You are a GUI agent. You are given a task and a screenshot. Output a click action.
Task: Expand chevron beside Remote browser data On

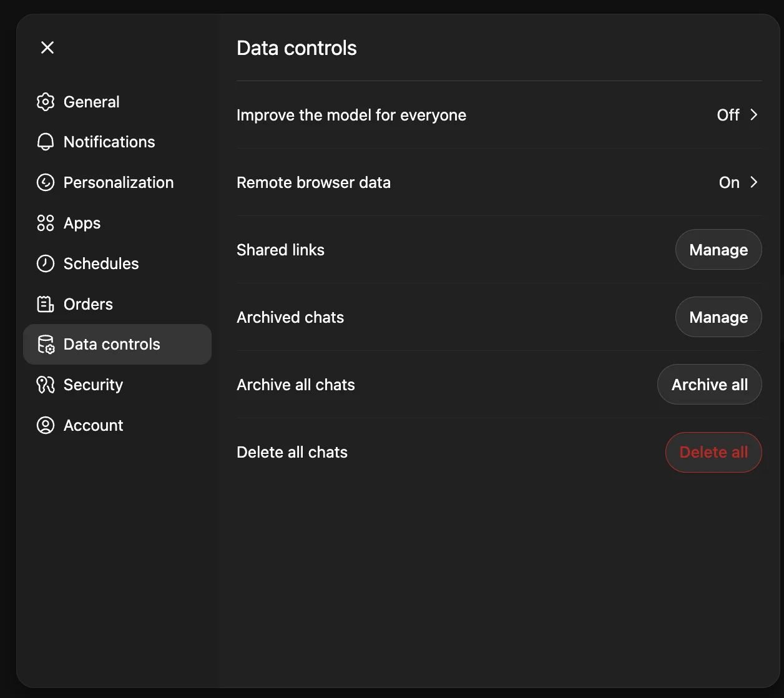(754, 182)
